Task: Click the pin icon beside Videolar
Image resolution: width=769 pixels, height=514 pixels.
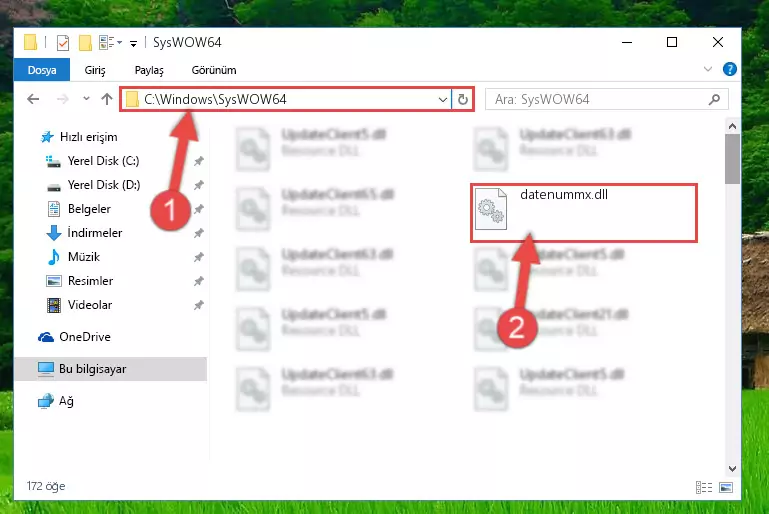Action: pos(199,305)
